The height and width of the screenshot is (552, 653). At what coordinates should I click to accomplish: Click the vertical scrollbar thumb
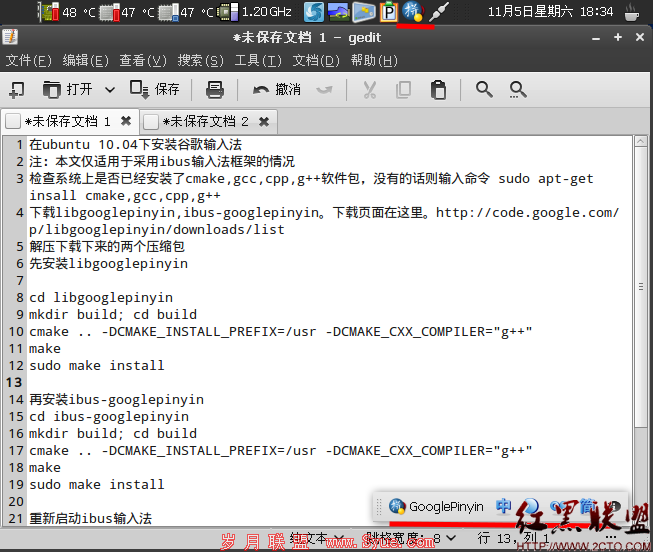point(641,287)
